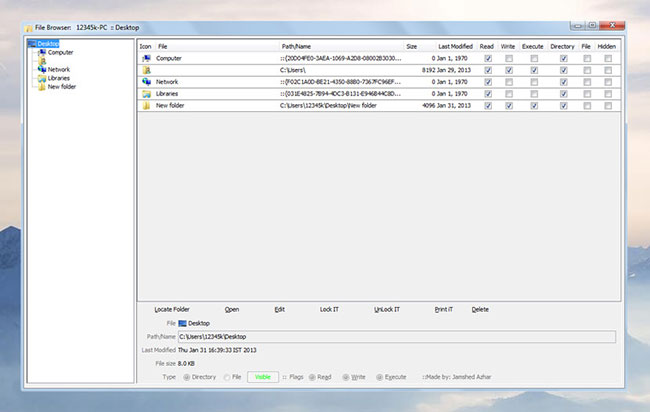Expand the Computer node in the tree

[33, 52]
